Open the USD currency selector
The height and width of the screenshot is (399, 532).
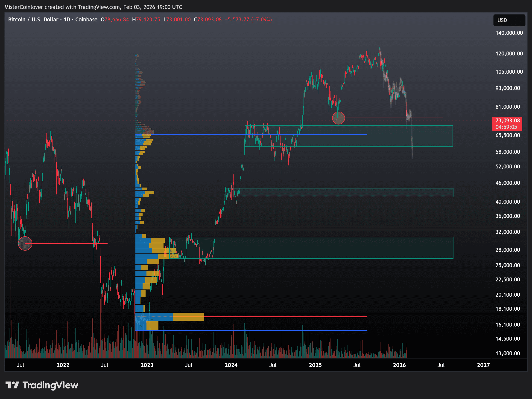(509, 20)
